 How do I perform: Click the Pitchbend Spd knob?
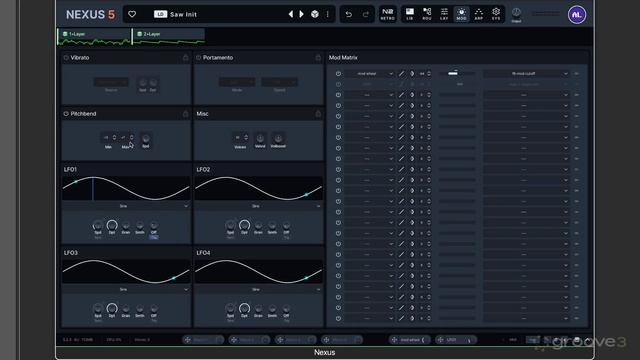point(146,138)
